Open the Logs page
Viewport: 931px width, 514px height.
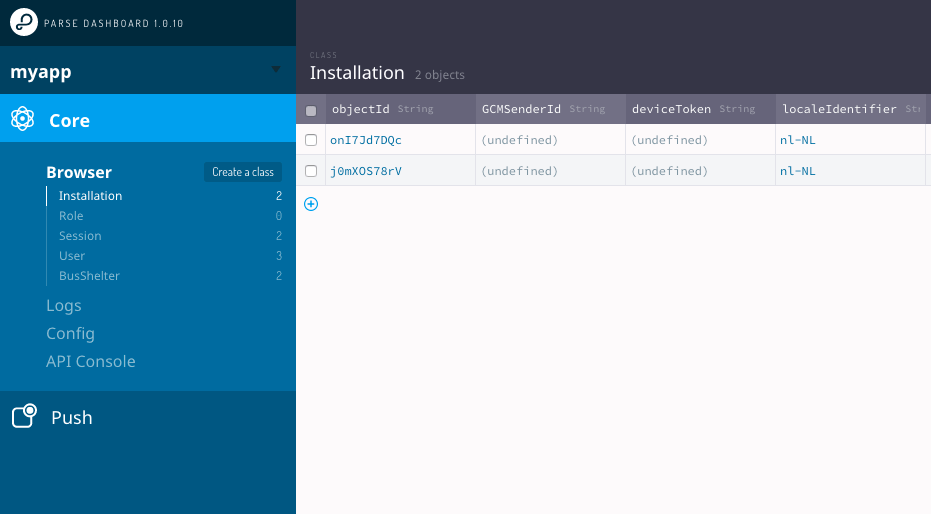pos(64,306)
